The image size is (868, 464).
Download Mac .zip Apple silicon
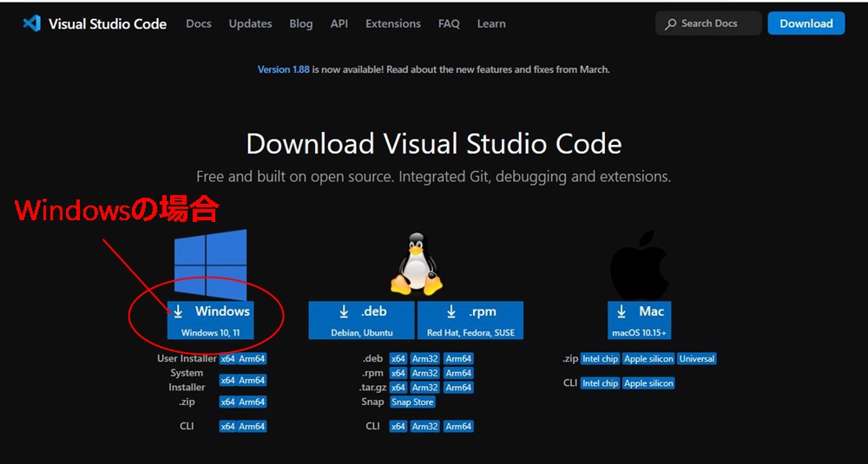(x=648, y=359)
